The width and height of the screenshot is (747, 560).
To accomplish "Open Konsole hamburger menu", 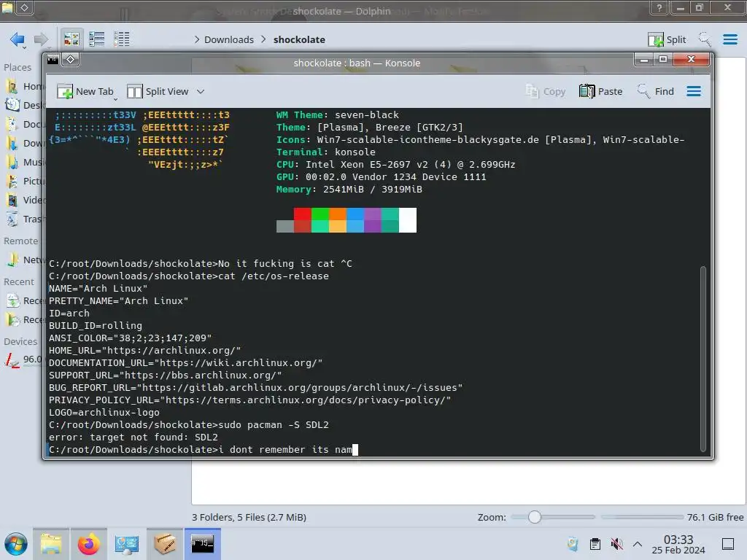I will coord(694,91).
